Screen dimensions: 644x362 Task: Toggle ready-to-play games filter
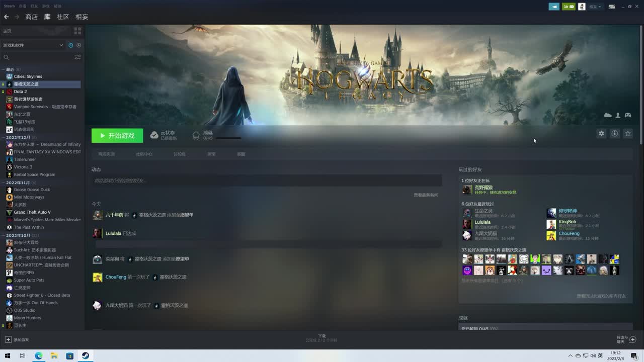pyautogui.click(x=78, y=45)
